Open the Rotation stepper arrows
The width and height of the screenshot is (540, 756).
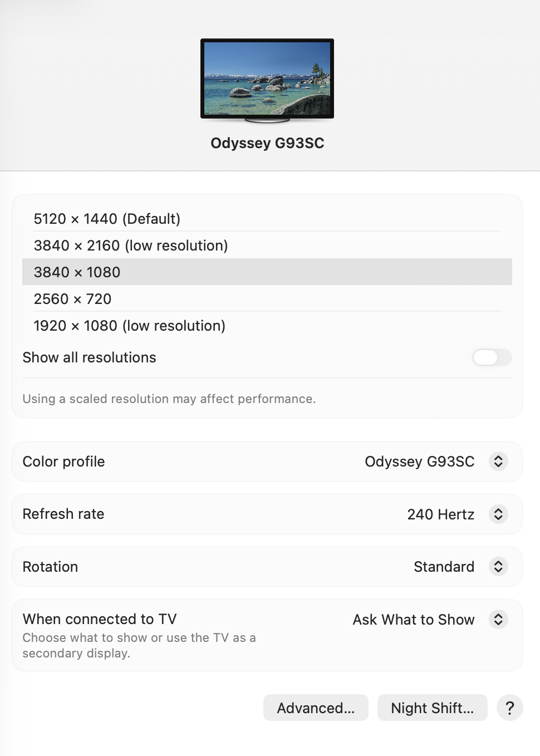[x=498, y=567]
